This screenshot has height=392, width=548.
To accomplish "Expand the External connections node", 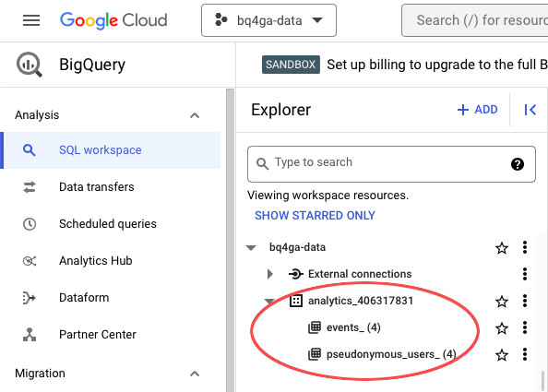I will pos(269,274).
